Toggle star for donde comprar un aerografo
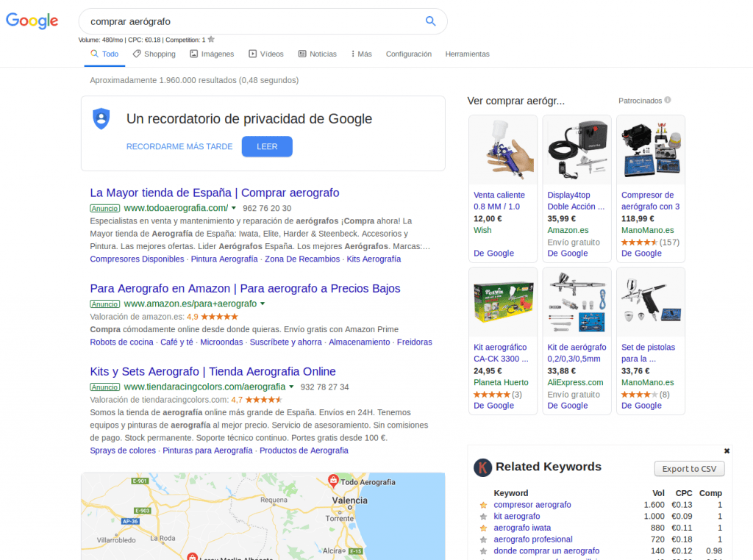 484,551
